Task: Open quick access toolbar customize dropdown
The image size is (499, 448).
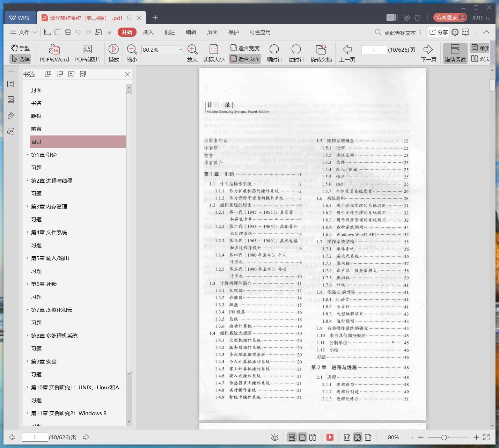Action: (x=109, y=32)
